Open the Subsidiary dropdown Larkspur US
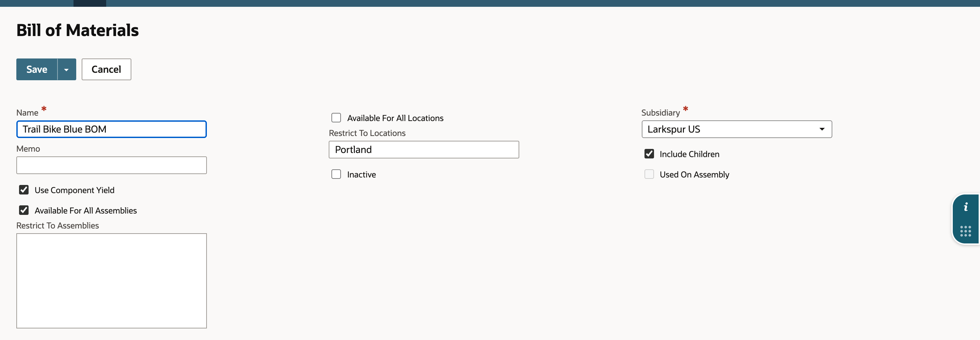980x340 pixels. click(x=736, y=129)
